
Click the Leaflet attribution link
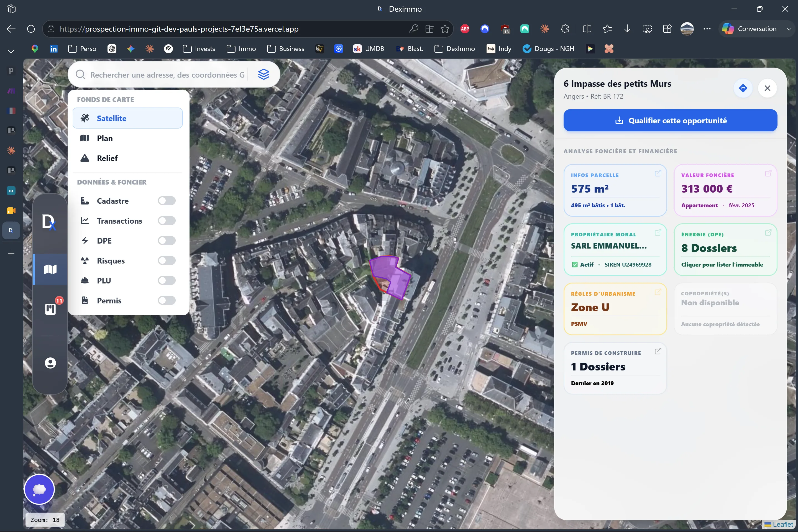click(782, 525)
